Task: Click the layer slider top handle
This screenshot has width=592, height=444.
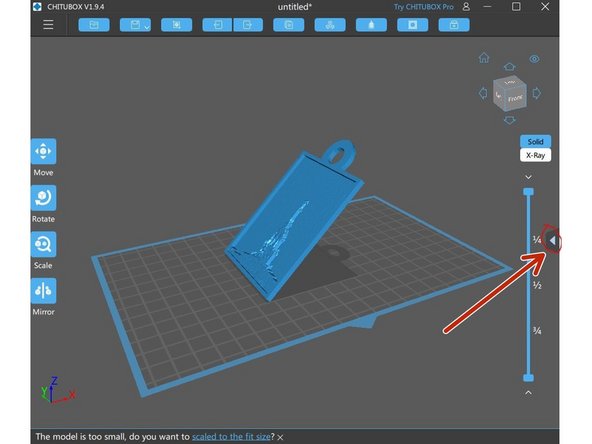Action: coord(529,192)
